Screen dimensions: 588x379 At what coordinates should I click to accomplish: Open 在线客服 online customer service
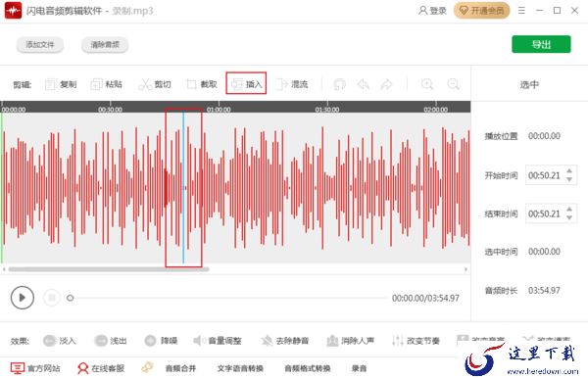coord(101,368)
